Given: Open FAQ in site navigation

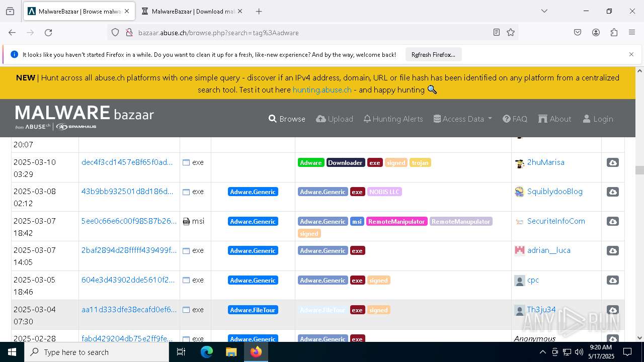Looking at the screenshot, I should point(515,119).
